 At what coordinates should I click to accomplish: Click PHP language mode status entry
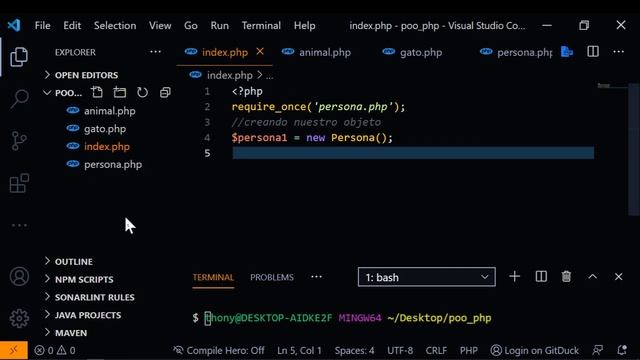point(469,350)
